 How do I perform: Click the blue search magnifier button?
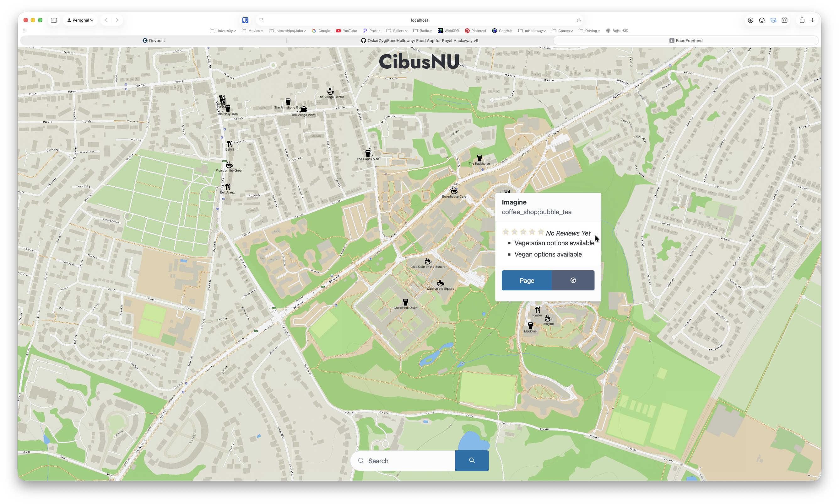tap(472, 460)
